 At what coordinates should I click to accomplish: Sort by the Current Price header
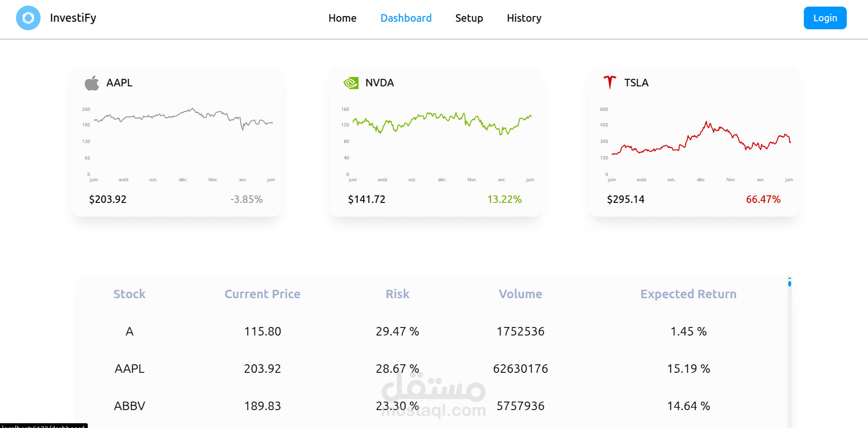coord(262,294)
